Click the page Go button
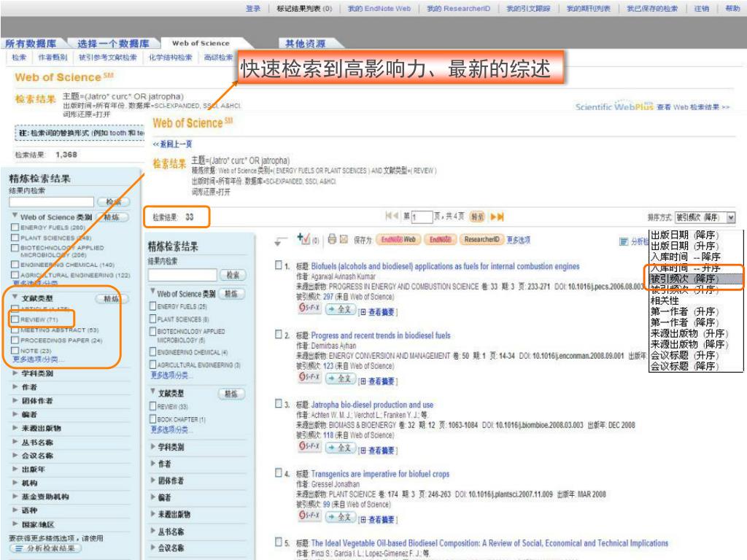 [477, 217]
